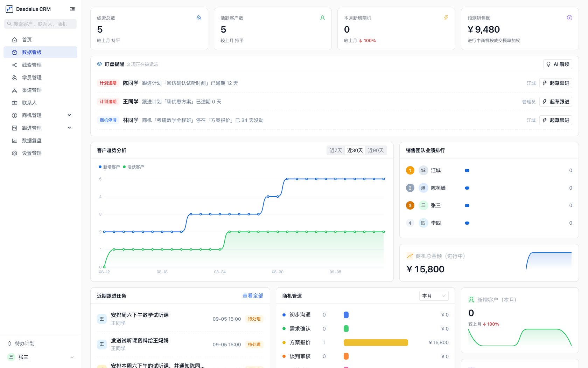Open 线索管理 in the sidebar

coord(40,65)
